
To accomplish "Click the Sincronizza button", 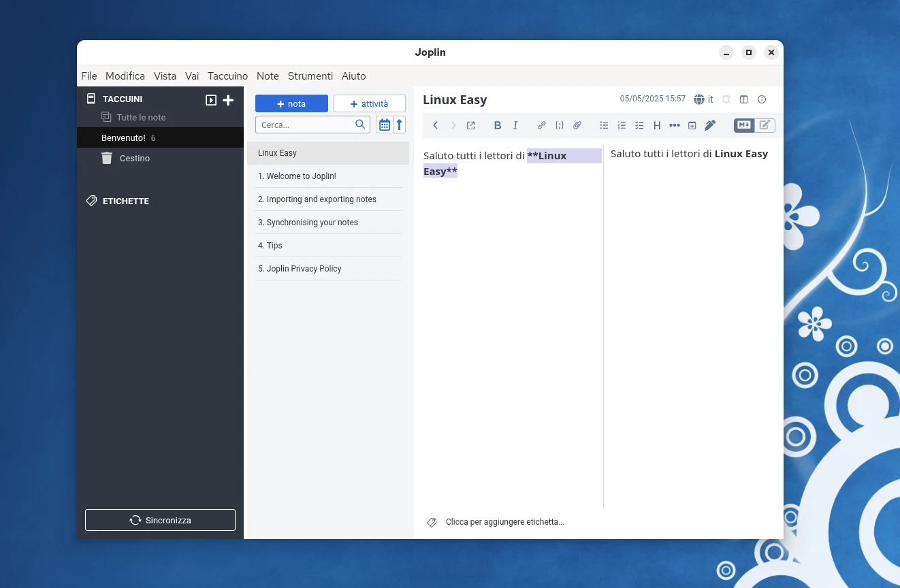I will tap(160, 520).
